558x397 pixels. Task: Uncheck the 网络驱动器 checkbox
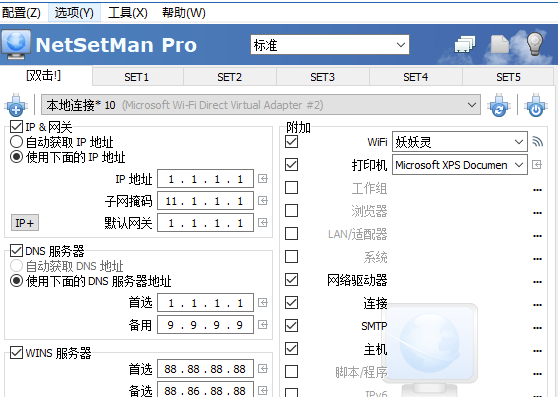[x=291, y=280]
